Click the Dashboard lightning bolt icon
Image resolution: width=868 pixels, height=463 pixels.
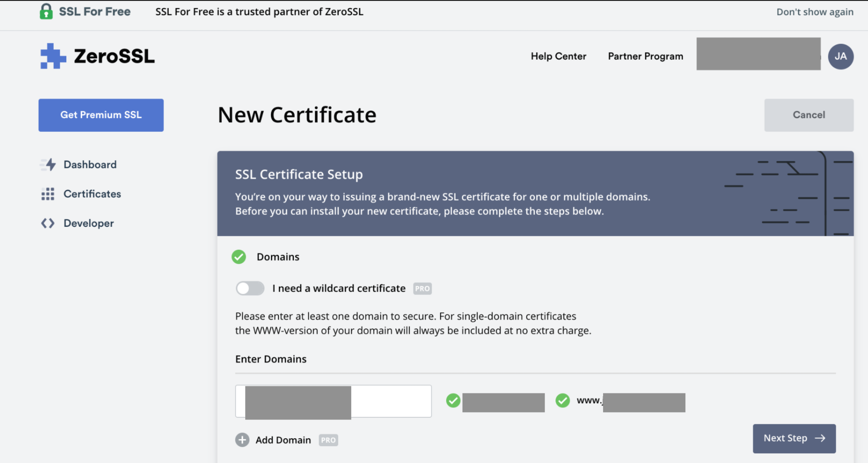[x=48, y=164]
